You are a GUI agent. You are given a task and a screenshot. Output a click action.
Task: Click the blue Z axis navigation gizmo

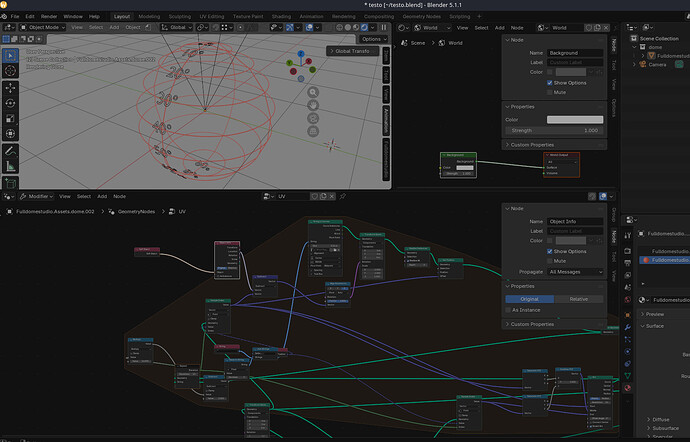tap(301, 54)
